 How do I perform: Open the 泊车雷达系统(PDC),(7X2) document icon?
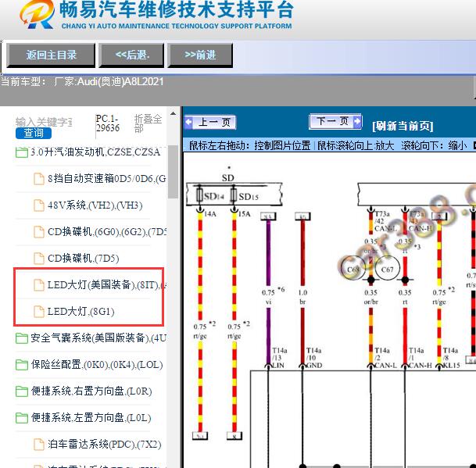39,445
